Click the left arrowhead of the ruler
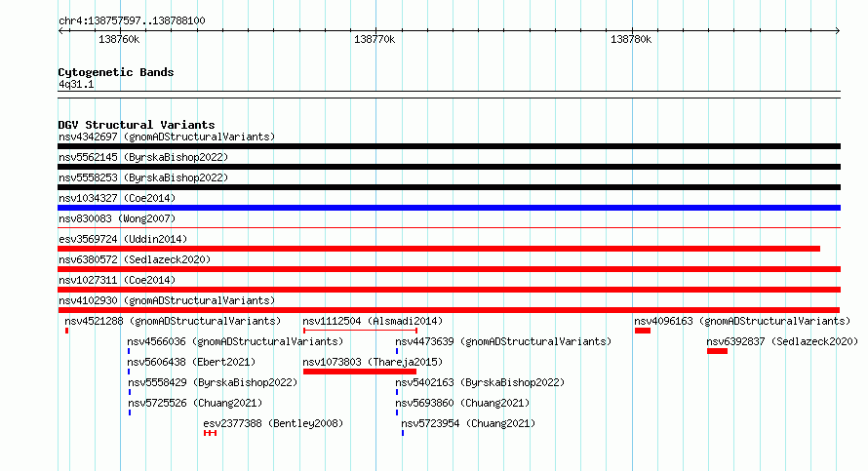This screenshot has width=868, height=471. tap(60, 31)
